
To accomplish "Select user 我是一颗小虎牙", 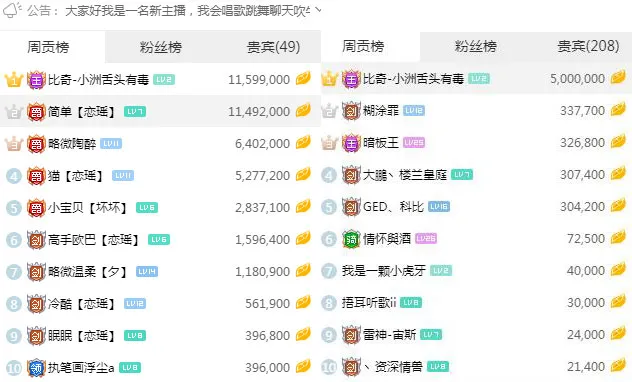I will point(384,271).
